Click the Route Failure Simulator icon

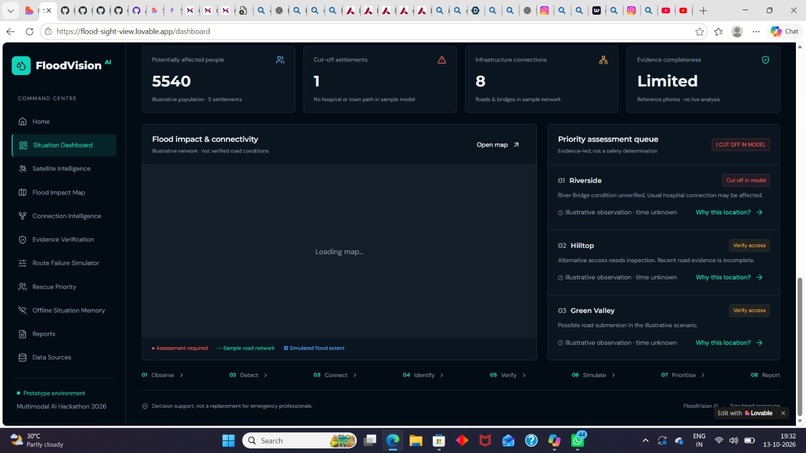click(22, 263)
